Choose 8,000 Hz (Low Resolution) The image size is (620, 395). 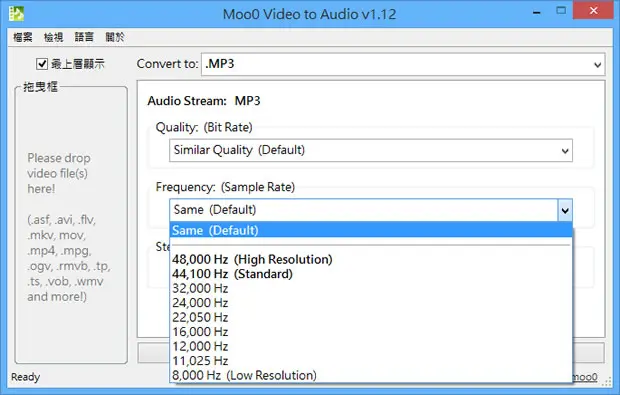click(x=371, y=375)
